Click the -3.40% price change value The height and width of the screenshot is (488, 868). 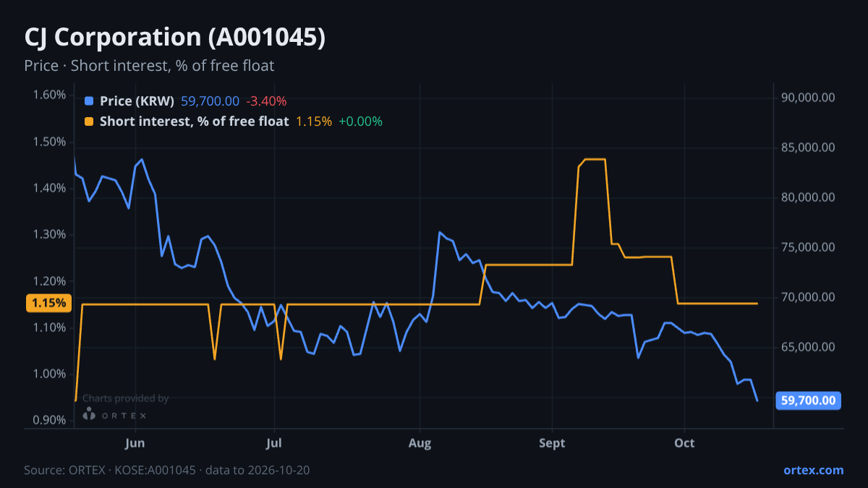266,101
